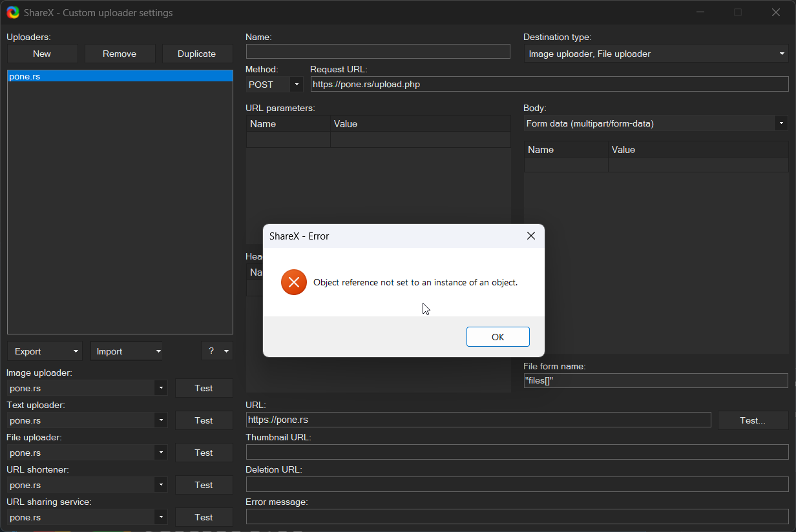The width and height of the screenshot is (796, 532).
Task: Close the Custom uploader settings window
Action: (x=776, y=12)
